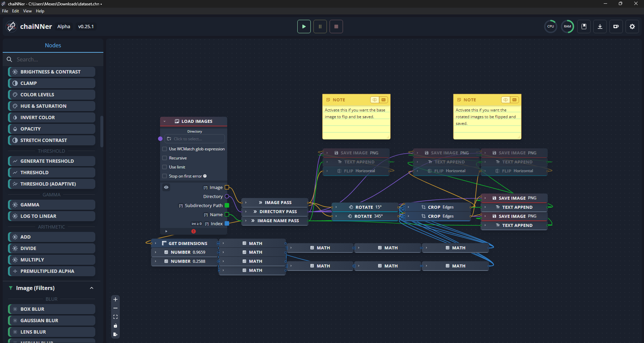The height and width of the screenshot is (343, 644).
Task: Run the chain with the play button
Action: [x=304, y=27]
